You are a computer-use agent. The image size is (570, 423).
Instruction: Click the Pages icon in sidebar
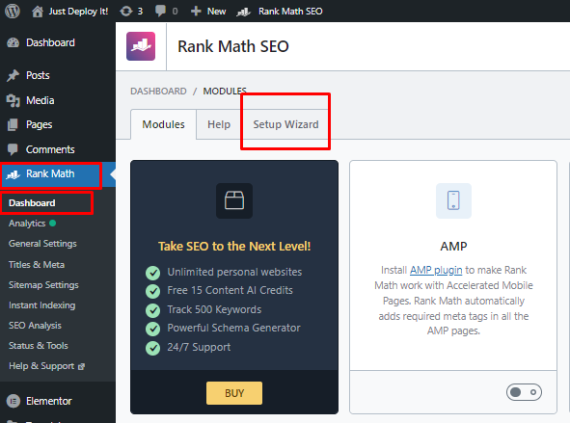point(13,125)
